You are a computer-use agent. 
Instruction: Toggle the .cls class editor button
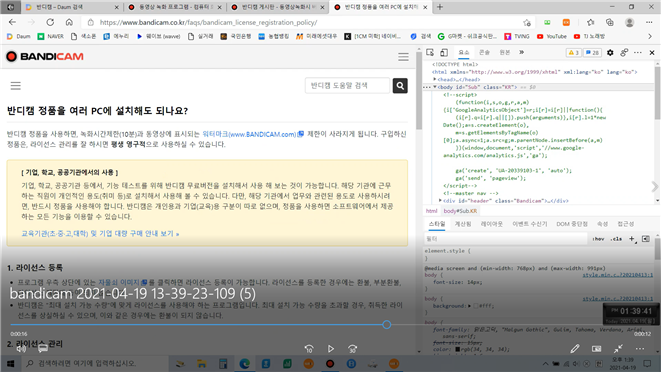616,239
